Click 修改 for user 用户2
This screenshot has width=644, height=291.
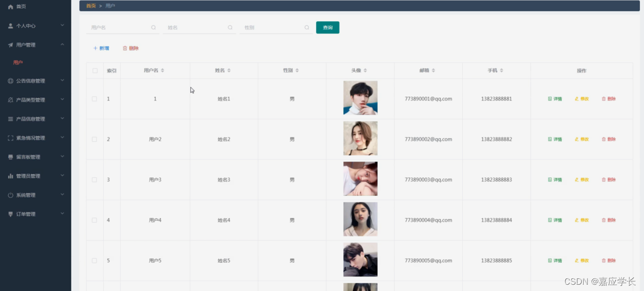point(582,139)
